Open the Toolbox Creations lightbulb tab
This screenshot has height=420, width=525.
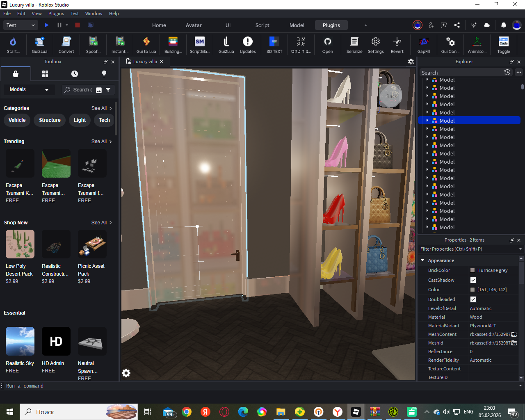tap(104, 74)
